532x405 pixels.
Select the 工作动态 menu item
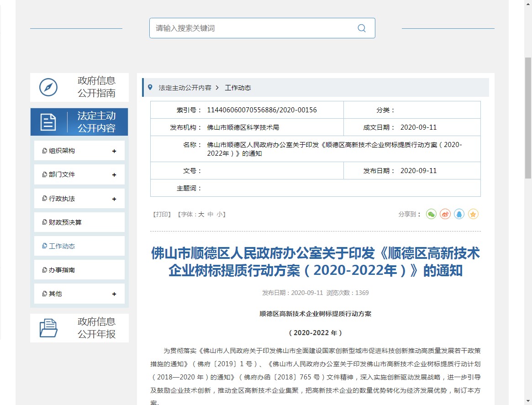coord(79,246)
